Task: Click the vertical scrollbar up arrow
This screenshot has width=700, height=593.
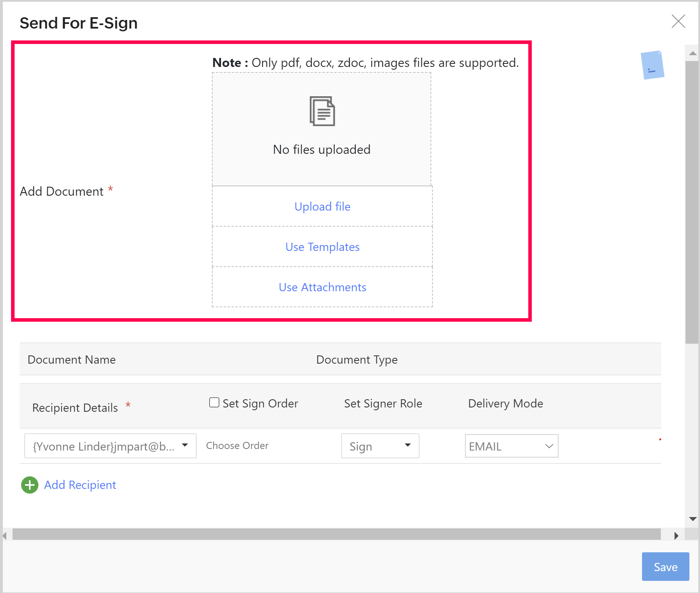Action: [693, 53]
